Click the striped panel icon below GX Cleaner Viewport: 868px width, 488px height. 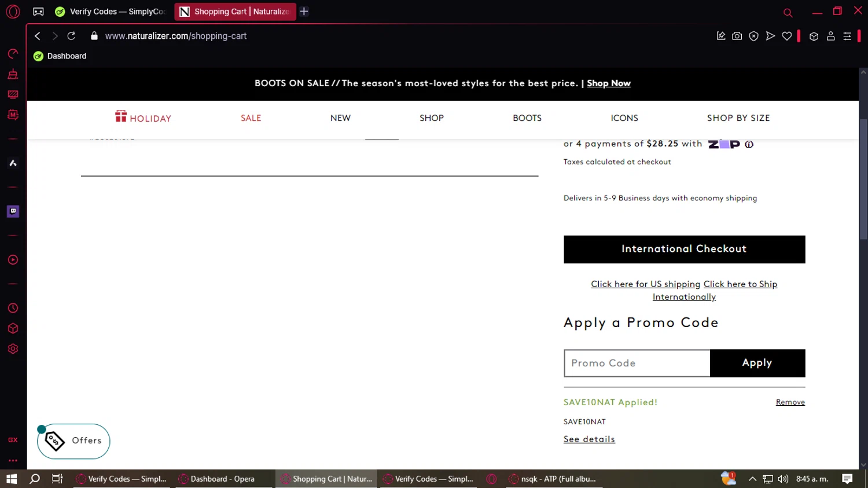tap(13, 94)
